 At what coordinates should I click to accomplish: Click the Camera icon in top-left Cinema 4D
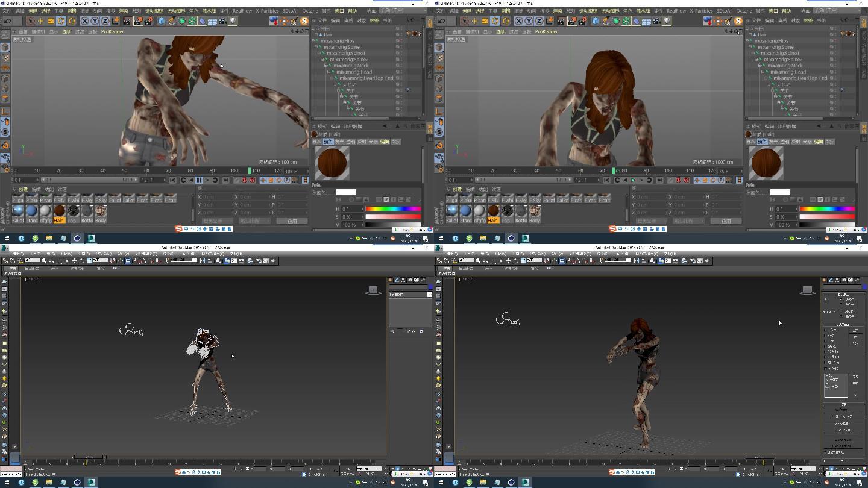pos(222,21)
